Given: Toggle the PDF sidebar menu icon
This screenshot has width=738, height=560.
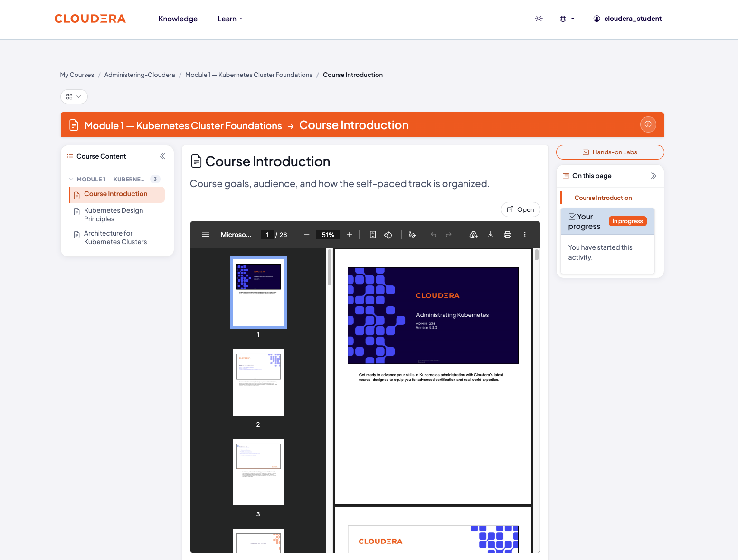Looking at the screenshot, I should (206, 235).
